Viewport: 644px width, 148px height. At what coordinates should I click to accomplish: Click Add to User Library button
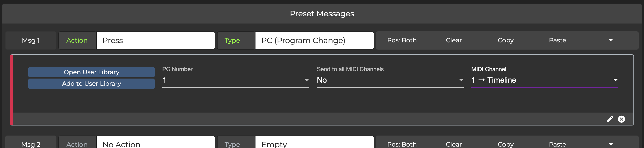[91, 84]
